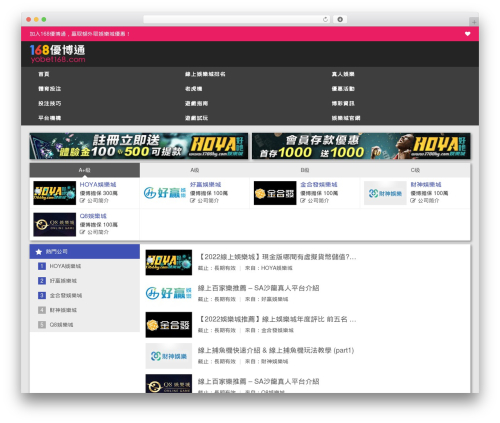Open 優惠活動 menu item

(x=343, y=89)
